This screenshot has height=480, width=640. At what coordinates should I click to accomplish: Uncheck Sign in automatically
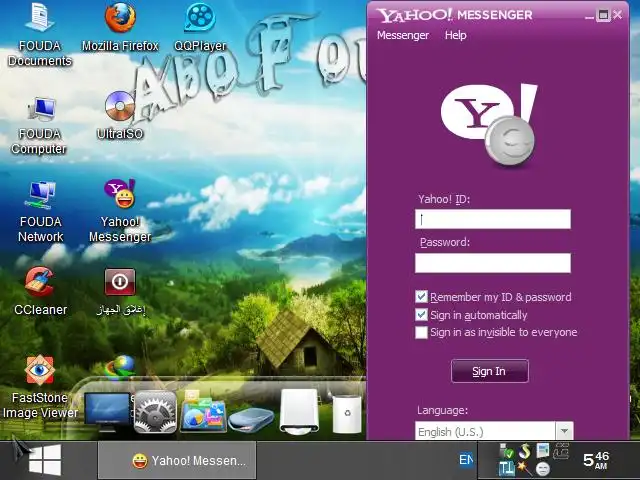pyautogui.click(x=421, y=315)
